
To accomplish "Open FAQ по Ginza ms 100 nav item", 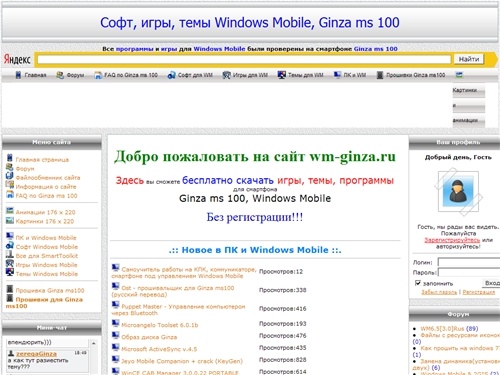I will pyautogui.click(x=131, y=75).
